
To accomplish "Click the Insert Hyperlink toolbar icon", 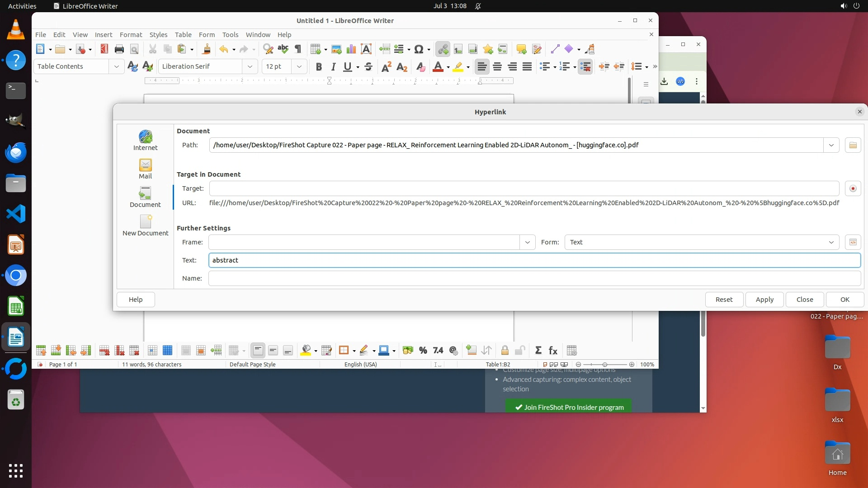I will tap(443, 49).
